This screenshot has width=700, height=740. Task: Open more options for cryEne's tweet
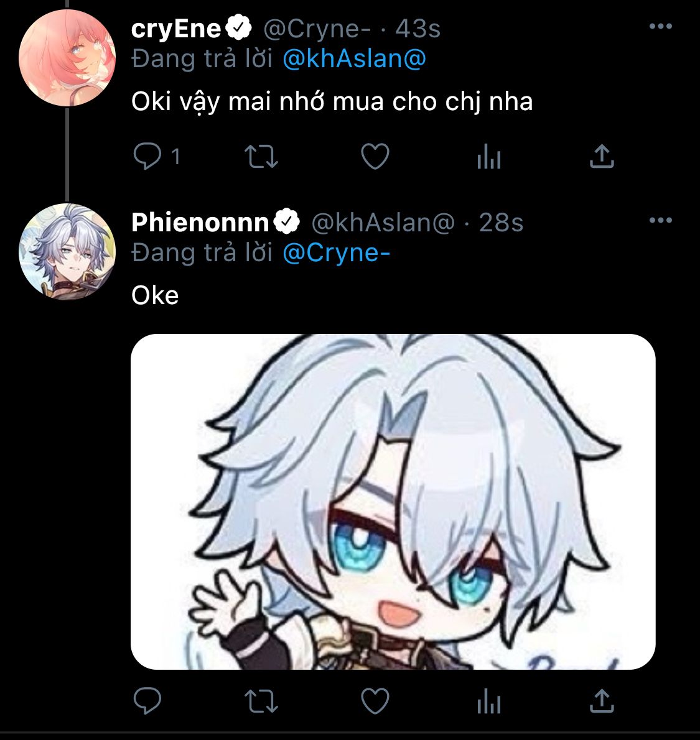660,26
